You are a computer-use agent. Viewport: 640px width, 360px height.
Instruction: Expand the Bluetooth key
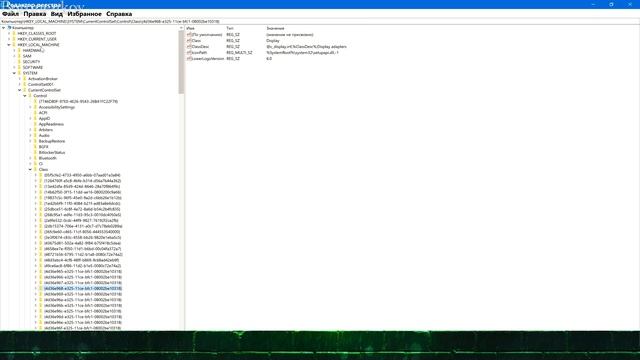click(x=30, y=158)
